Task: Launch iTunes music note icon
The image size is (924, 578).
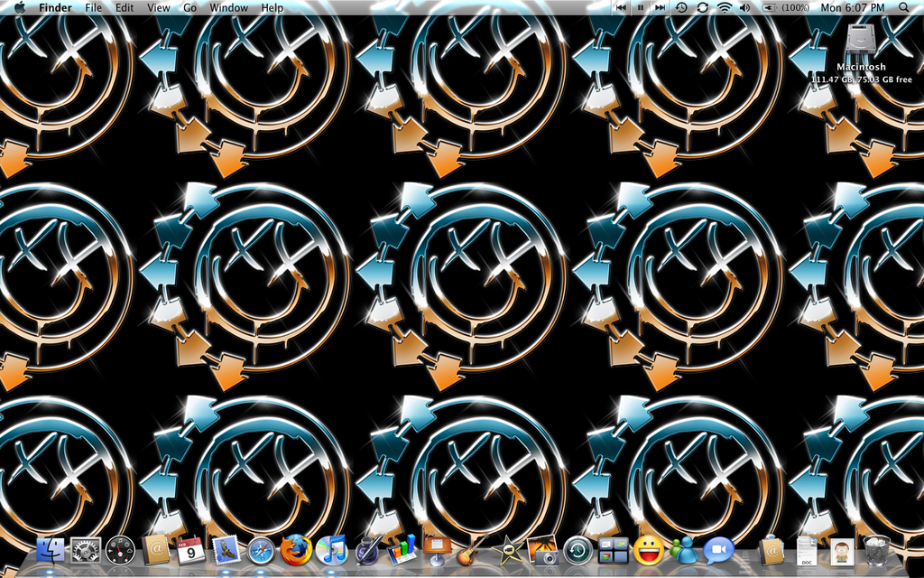Action: click(331, 550)
